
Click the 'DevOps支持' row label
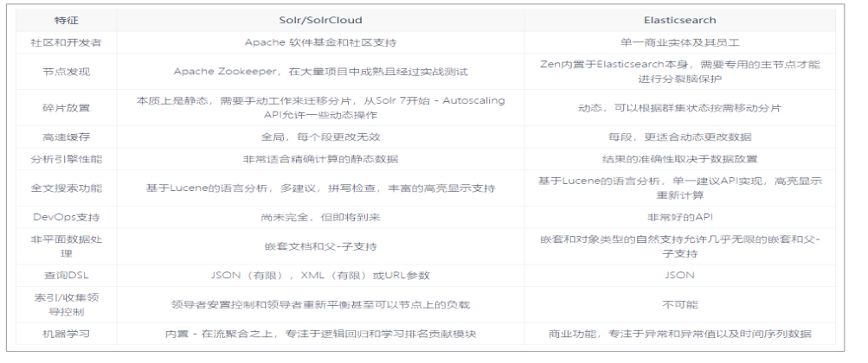67,217
